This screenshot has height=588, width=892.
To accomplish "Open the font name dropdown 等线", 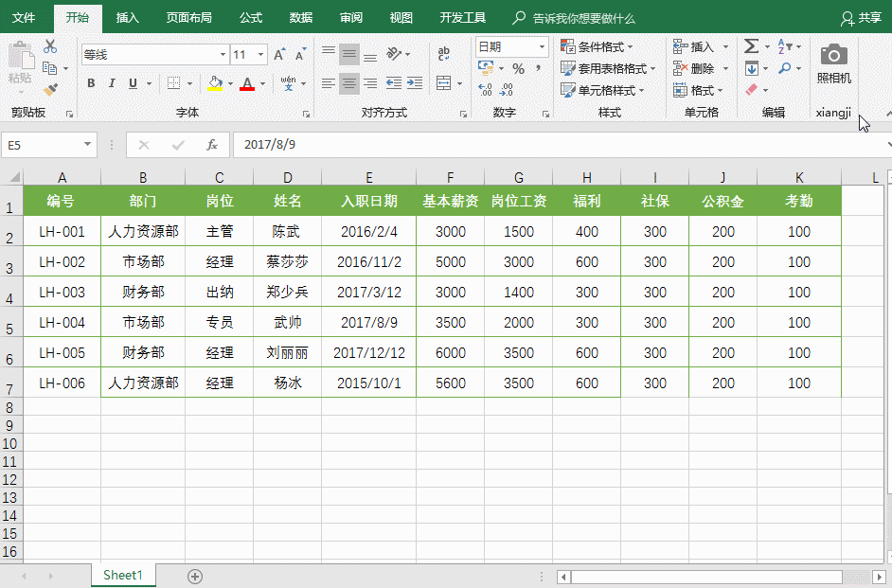I will coord(223,55).
